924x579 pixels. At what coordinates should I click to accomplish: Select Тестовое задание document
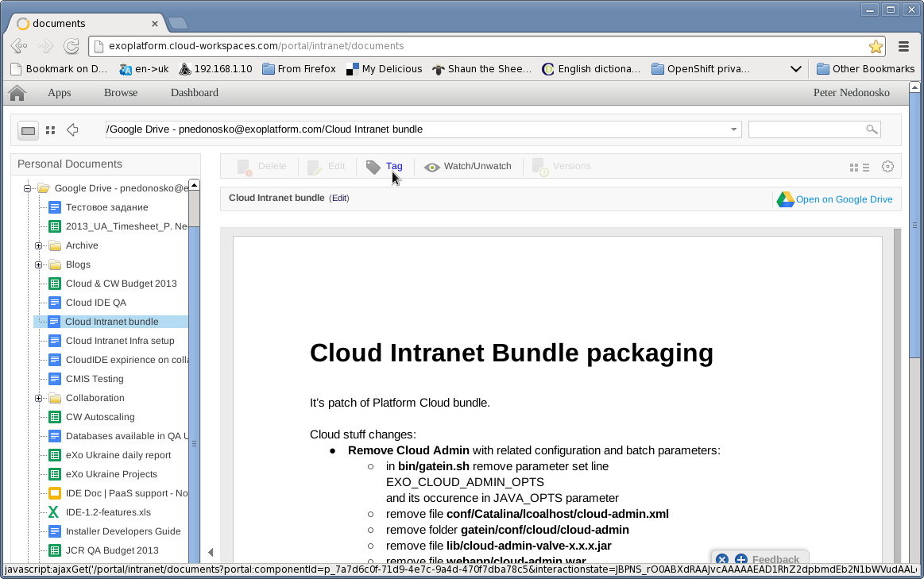(106, 207)
